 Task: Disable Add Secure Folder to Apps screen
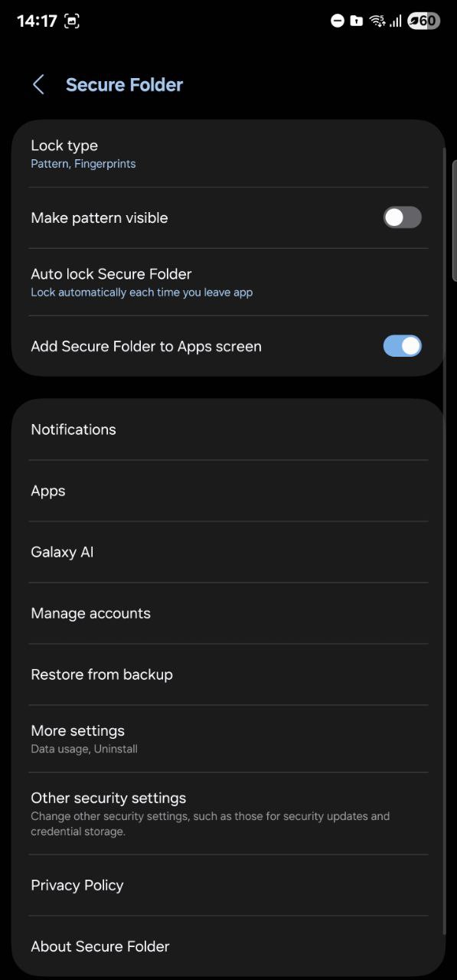coord(402,346)
